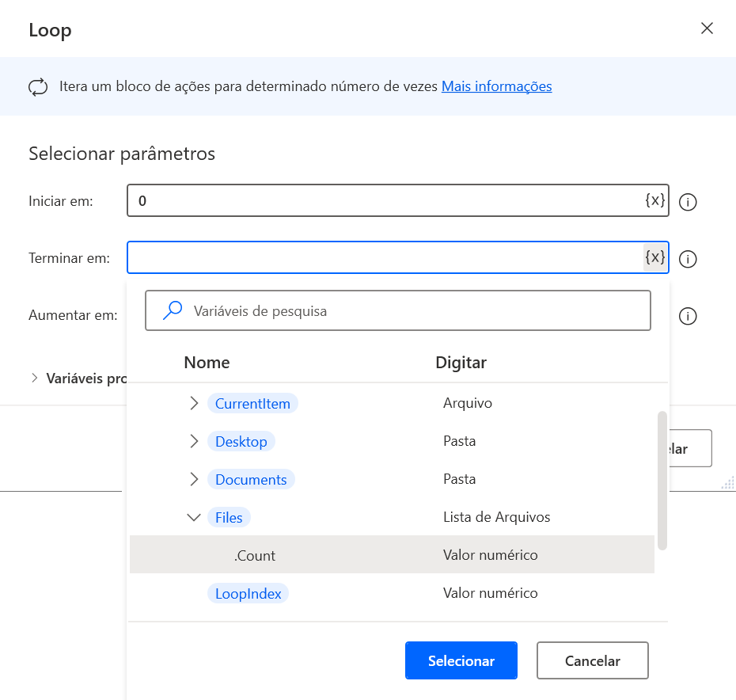The height and width of the screenshot is (700, 736).
Task: Click the resize grip in the dialog corner
Action: (729, 482)
